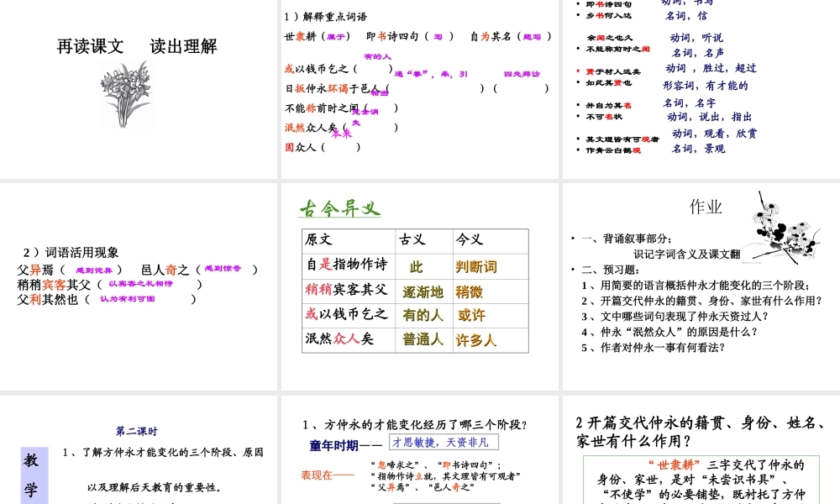Click the definition 名词，景观
Screen dimensions: 840x504
pyautogui.click(x=699, y=149)
